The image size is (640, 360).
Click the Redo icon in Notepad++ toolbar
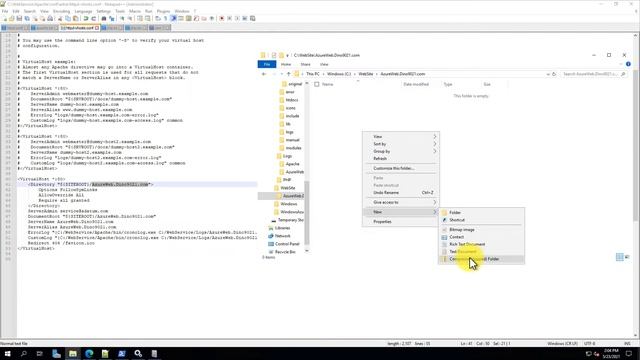93,18
